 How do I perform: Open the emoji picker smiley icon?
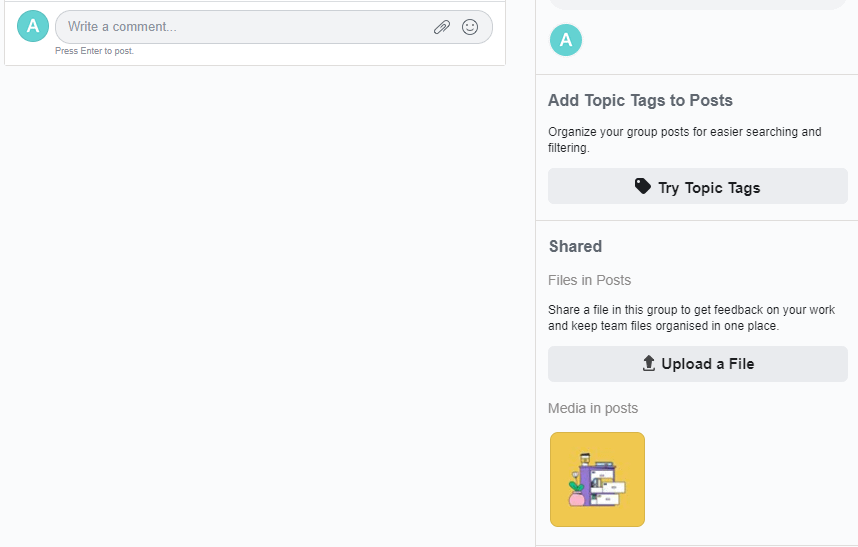tap(470, 27)
